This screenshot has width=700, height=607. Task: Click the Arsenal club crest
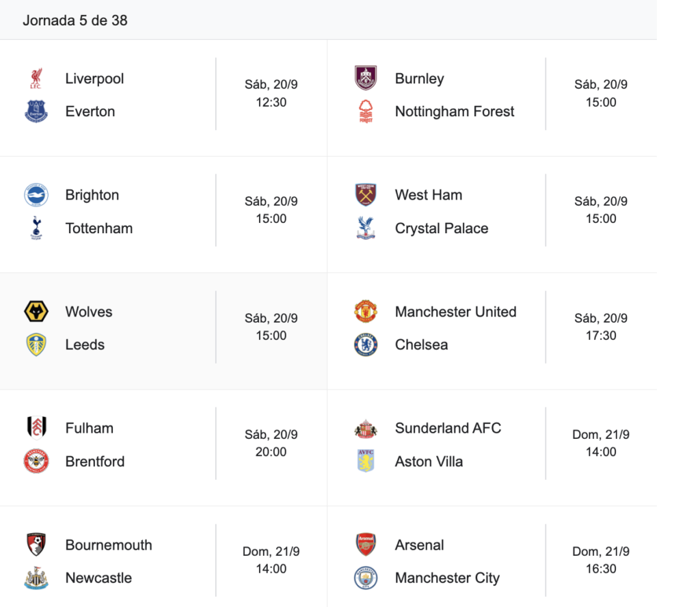pyautogui.click(x=366, y=545)
